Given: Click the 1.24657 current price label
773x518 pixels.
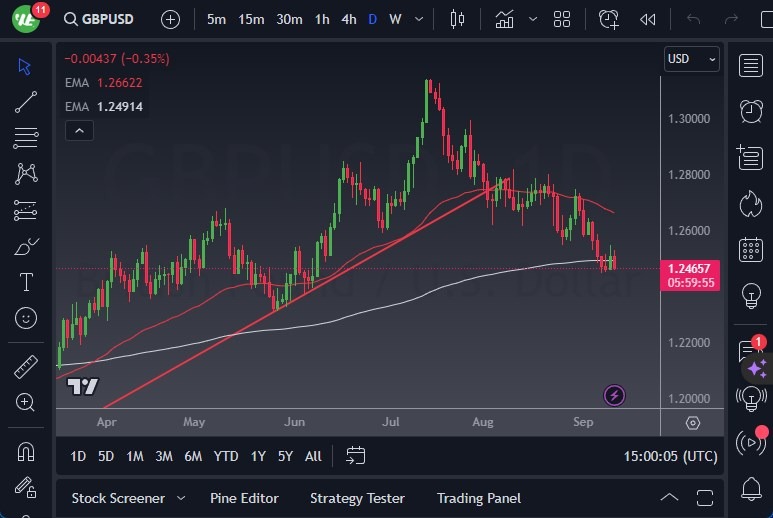Looking at the screenshot, I should 691,269.
